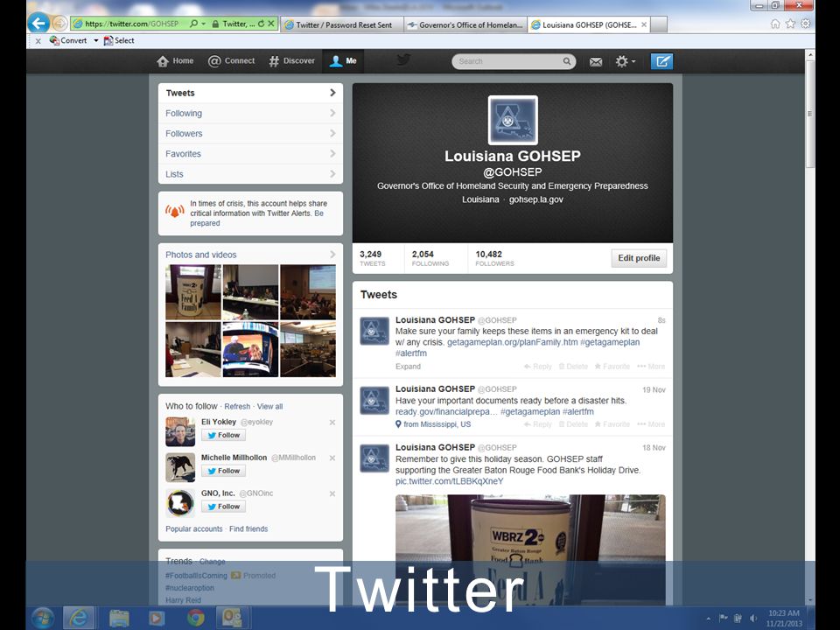The width and height of the screenshot is (840, 630).
Task: Open the TV screen photo thumbnail
Action: click(250, 349)
